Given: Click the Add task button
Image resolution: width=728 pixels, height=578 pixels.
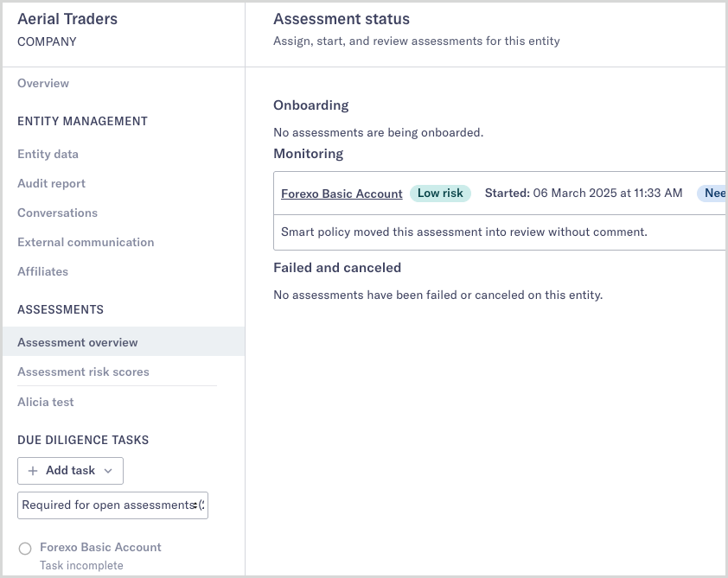Looking at the screenshot, I should pos(70,471).
